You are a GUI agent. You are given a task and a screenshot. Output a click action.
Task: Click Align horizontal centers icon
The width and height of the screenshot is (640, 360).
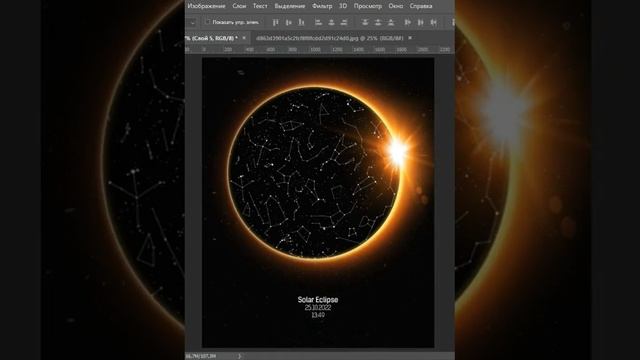331,22
